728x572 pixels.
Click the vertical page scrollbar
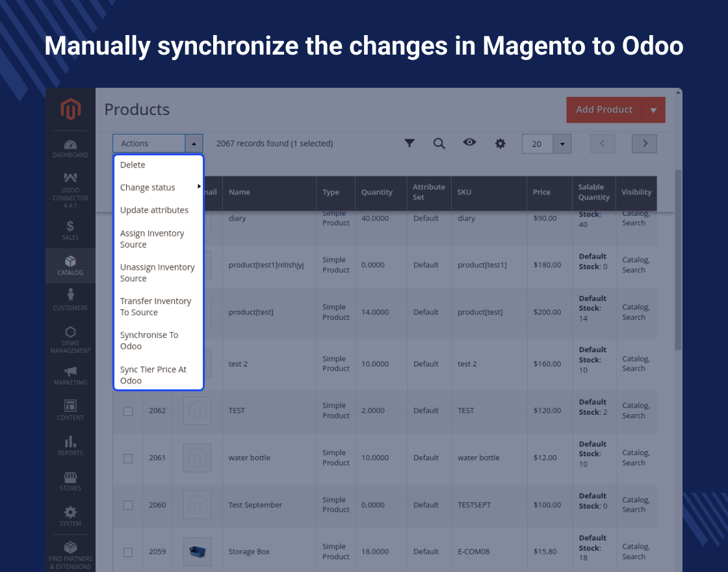[x=679, y=260]
